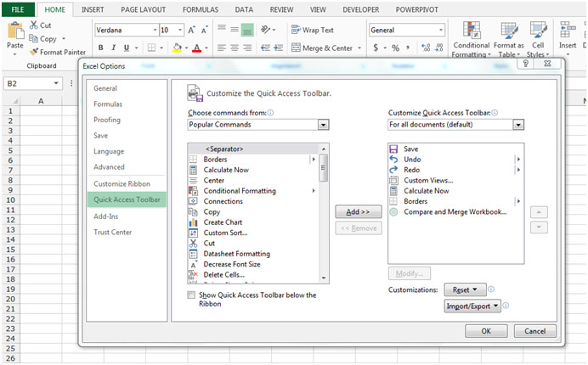
Task: Click the Wrap Text icon
Action: coord(296,30)
